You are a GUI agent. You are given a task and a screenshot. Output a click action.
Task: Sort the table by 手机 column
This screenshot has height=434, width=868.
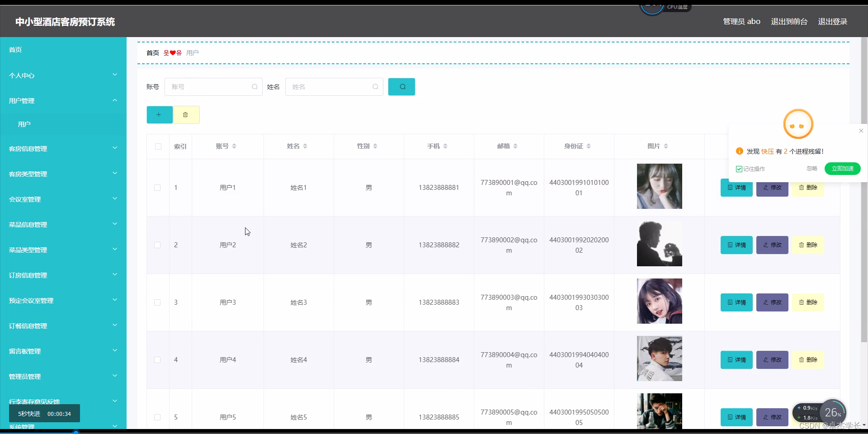[445, 146]
